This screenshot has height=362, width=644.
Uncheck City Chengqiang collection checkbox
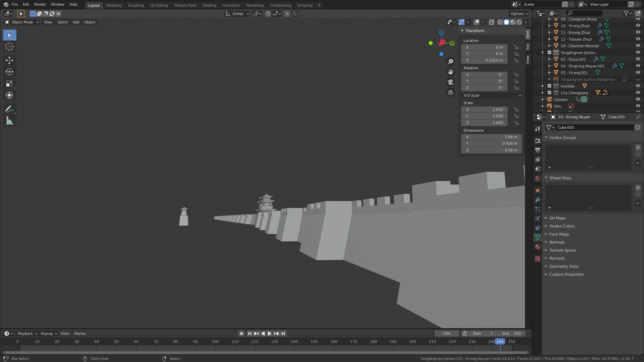[549, 93]
